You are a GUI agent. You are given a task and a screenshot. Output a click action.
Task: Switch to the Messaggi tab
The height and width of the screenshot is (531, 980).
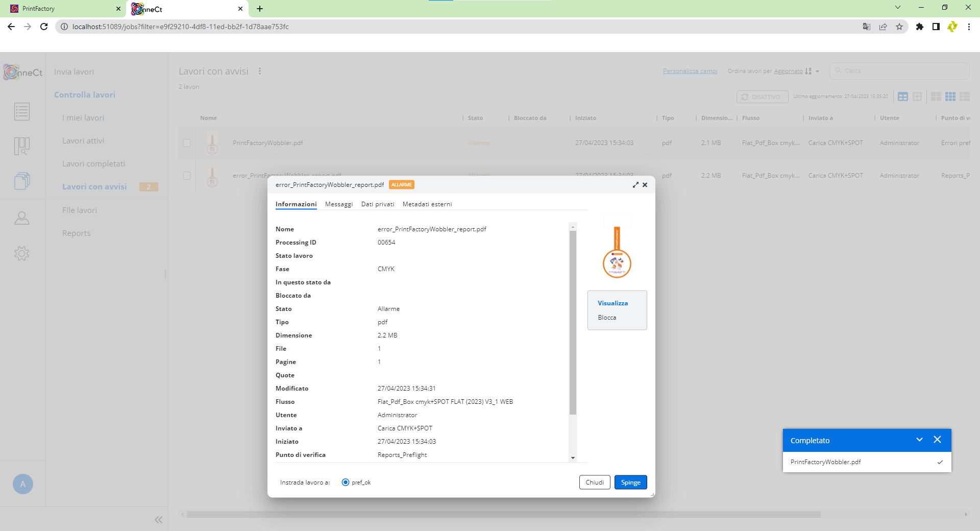(x=339, y=204)
